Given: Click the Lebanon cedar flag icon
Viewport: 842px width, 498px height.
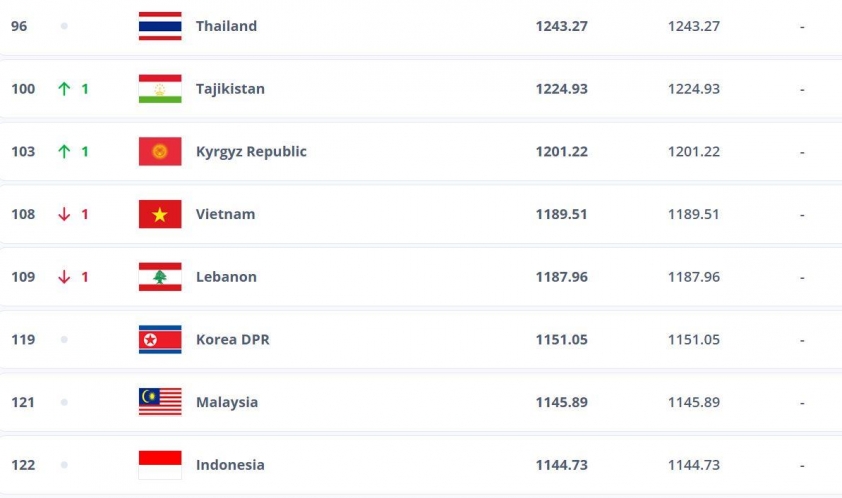Looking at the screenshot, I should tap(160, 277).
